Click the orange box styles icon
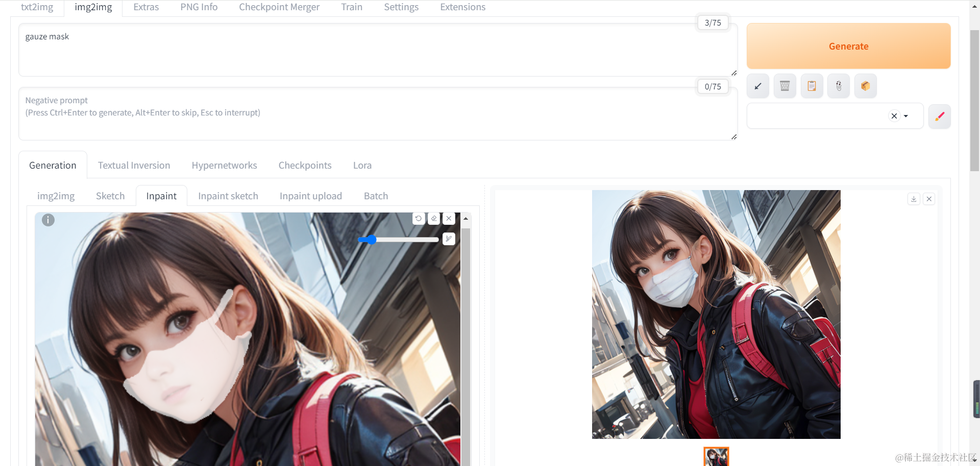 tap(865, 86)
